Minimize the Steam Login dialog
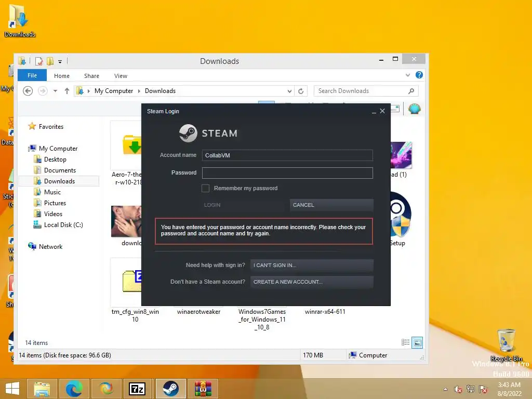 [x=374, y=111]
